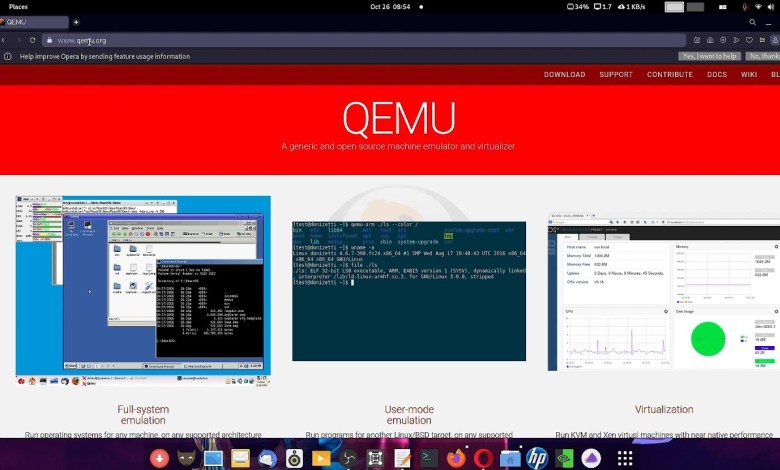Open the SUPPORT menu item
The image size is (780, 470).
pos(616,75)
